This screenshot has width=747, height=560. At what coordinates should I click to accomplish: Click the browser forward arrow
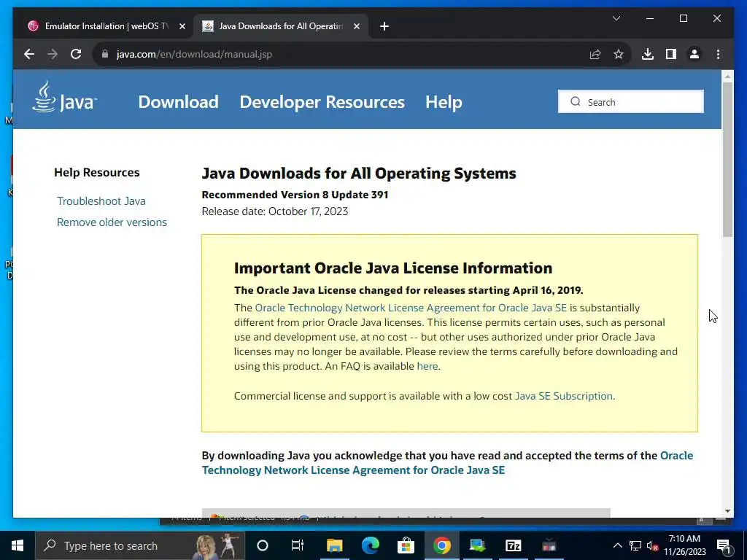pyautogui.click(x=53, y=54)
